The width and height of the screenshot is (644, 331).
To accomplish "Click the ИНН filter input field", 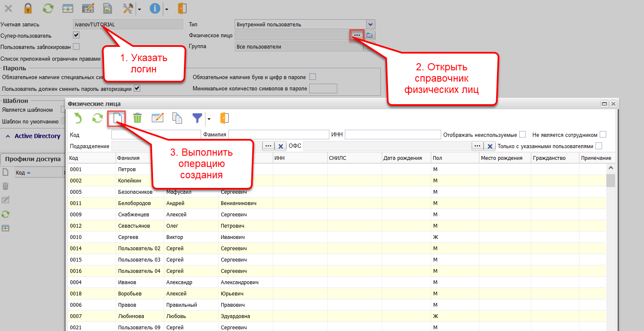I will click(x=392, y=134).
